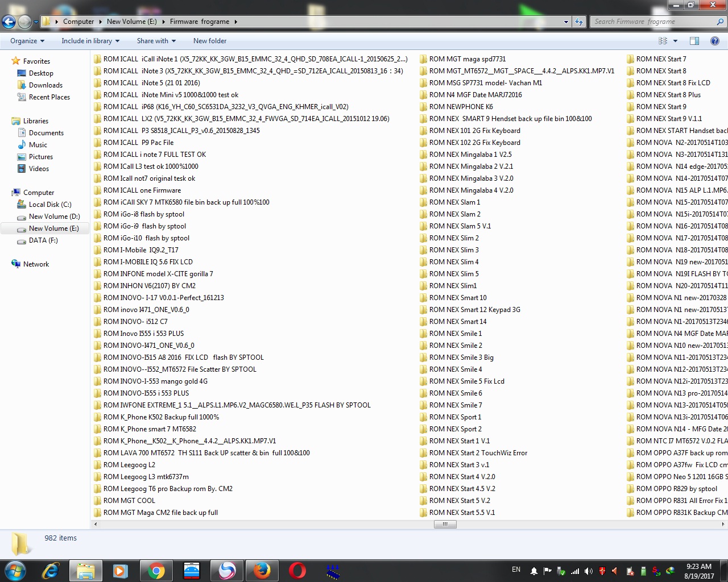
Task: Click the volume speaker tray icon
Action: [x=589, y=571]
